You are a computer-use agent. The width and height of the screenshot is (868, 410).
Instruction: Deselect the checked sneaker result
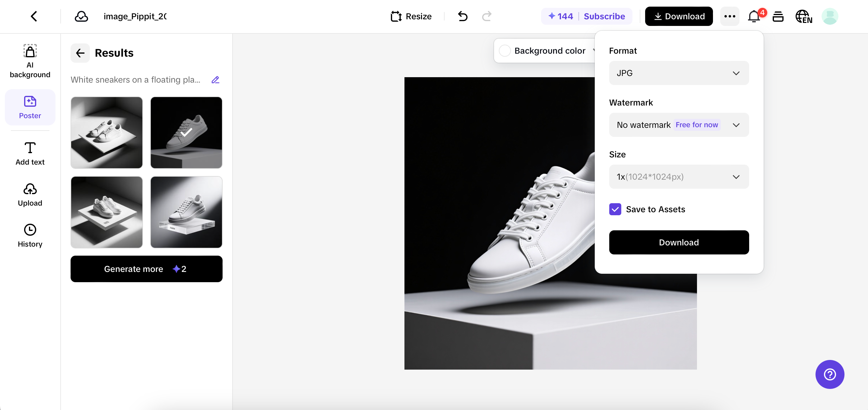pos(186,133)
